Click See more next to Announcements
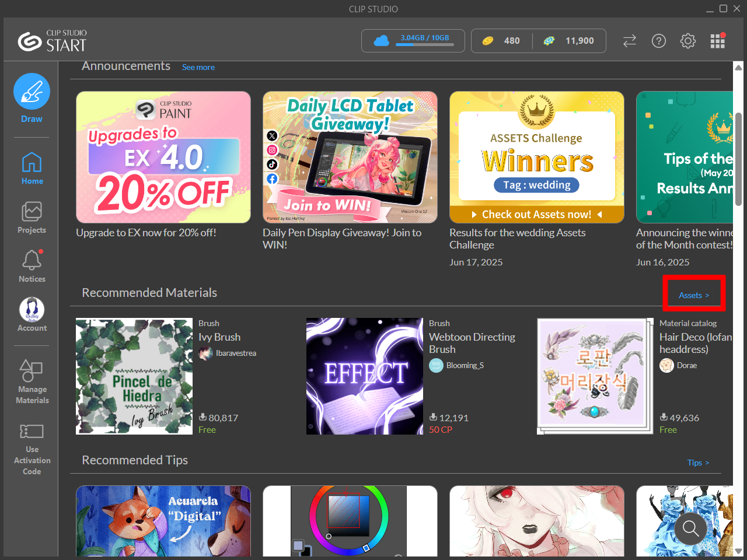This screenshot has width=747, height=560. (x=198, y=67)
